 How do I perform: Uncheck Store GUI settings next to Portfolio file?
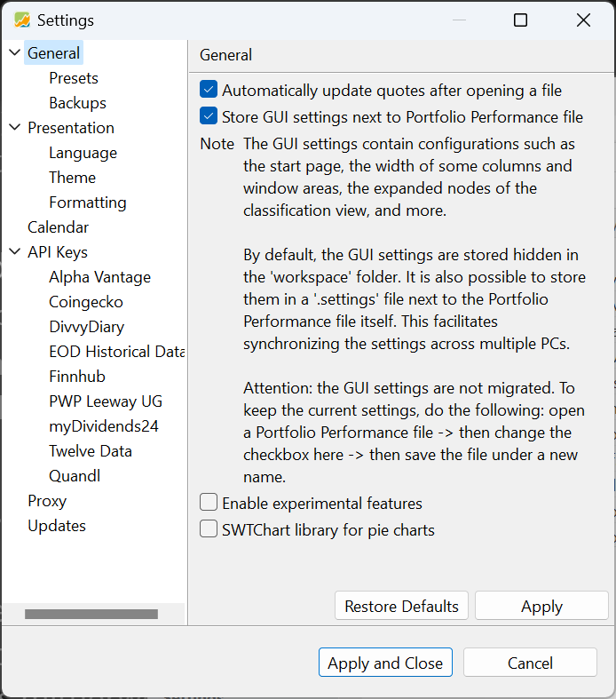[209, 115]
